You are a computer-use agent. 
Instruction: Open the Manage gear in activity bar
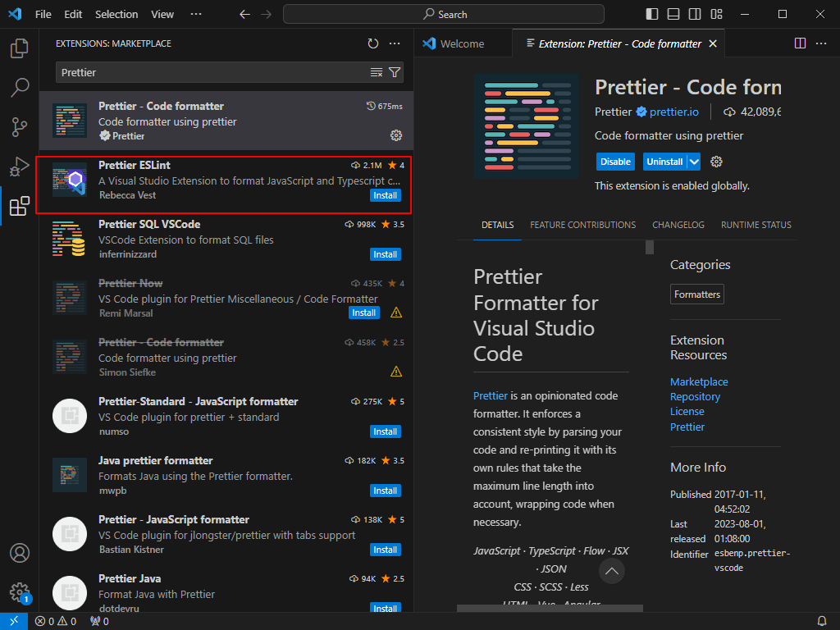[20, 592]
